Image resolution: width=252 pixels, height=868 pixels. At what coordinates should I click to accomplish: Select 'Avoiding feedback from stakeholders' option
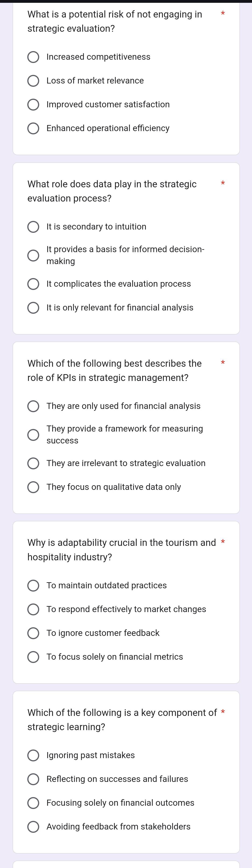click(33, 826)
